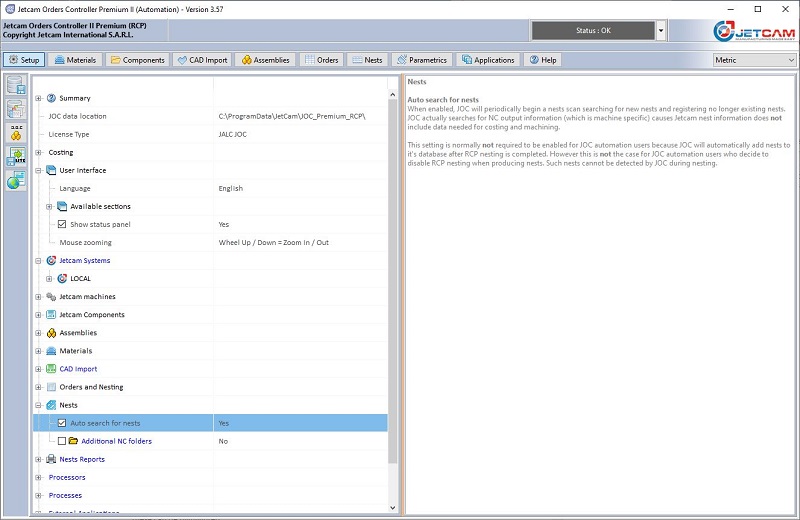Click the Additional NC folders folder icon
The width and height of the screenshot is (800, 520).
click(x=73, y=441)
